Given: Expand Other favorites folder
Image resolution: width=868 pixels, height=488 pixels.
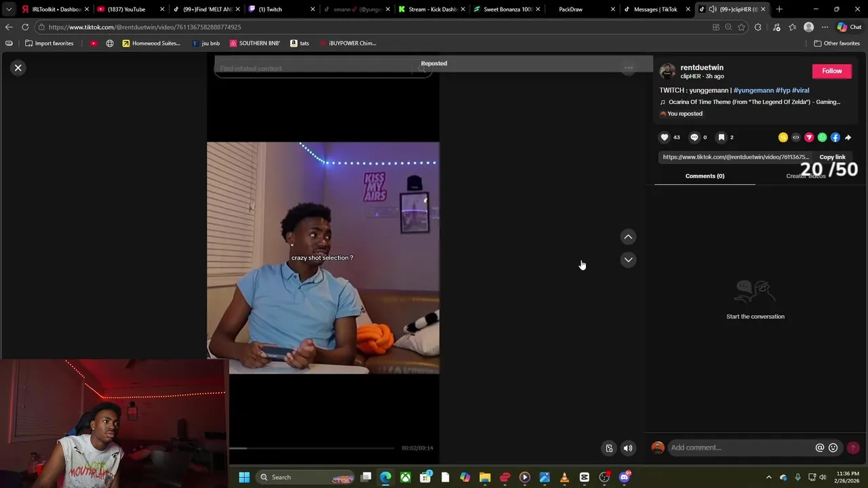Looking at the screenshot, I should point(837,43).
